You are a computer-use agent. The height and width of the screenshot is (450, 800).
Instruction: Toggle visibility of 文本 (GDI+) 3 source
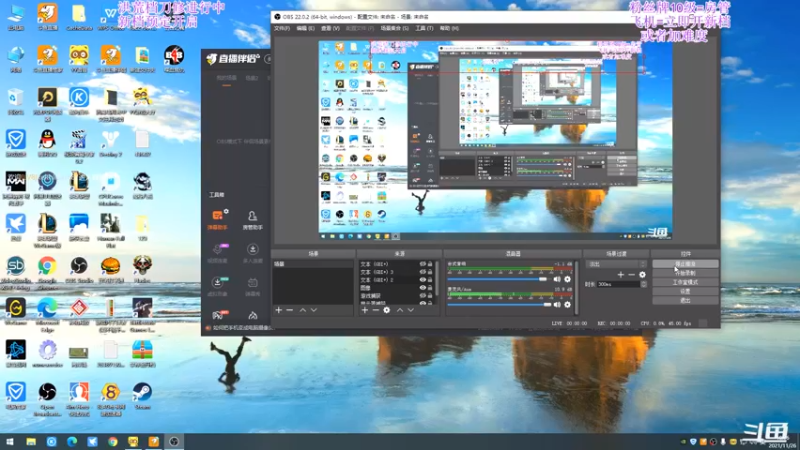(x=422, y=272)
